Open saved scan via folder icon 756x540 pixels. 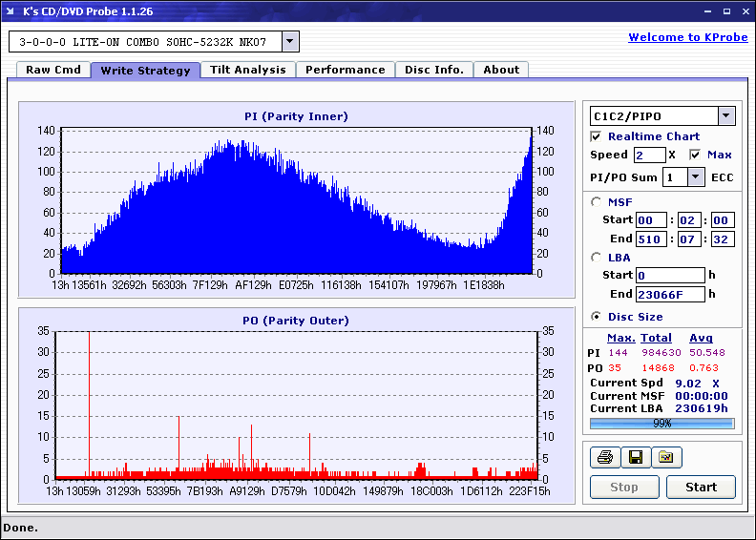(666, 458)
